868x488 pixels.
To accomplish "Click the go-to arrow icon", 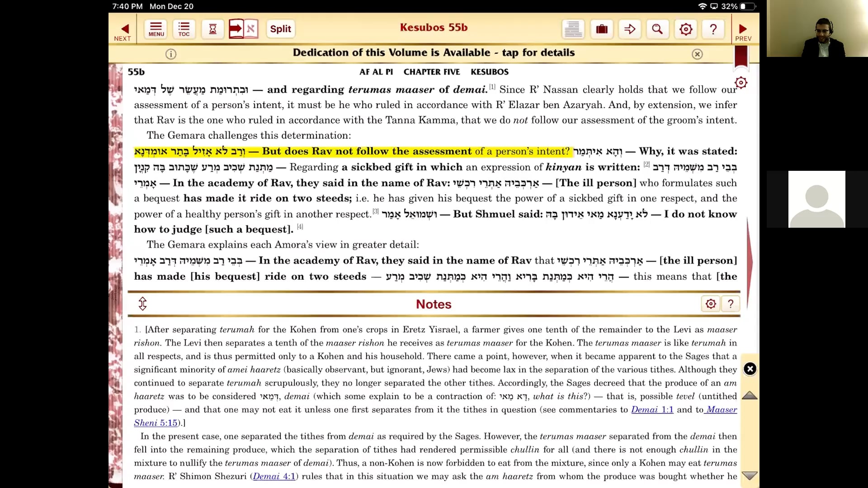I will click(630, 29).
